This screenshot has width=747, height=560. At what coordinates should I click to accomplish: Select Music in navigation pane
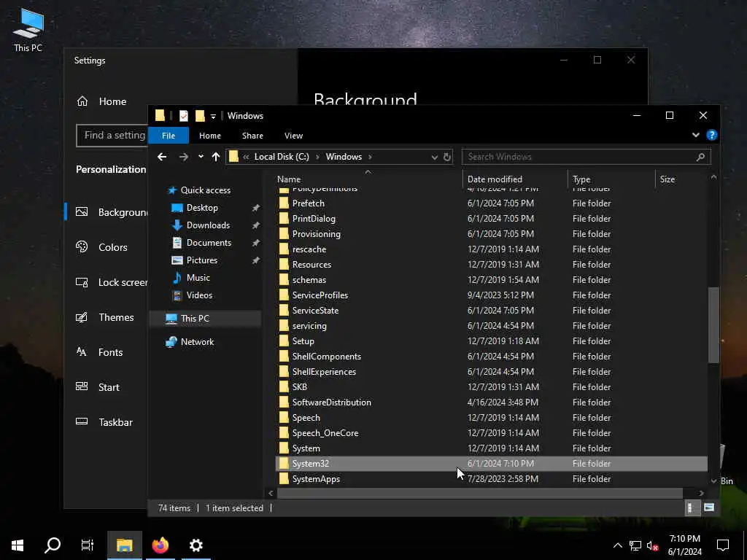point(198,278)
